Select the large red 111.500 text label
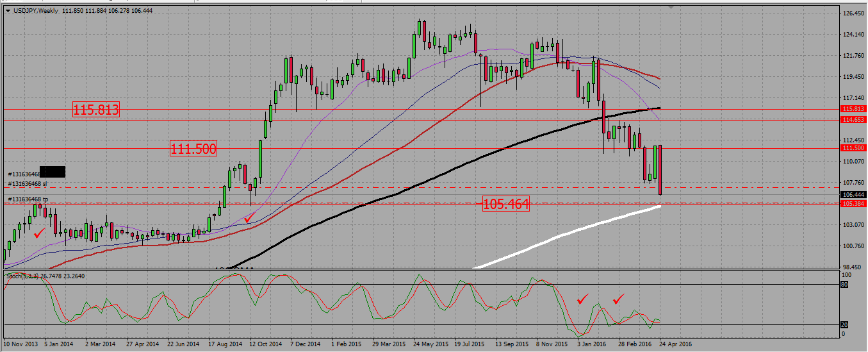Viewport: 868px width, 352px height. 193,149
